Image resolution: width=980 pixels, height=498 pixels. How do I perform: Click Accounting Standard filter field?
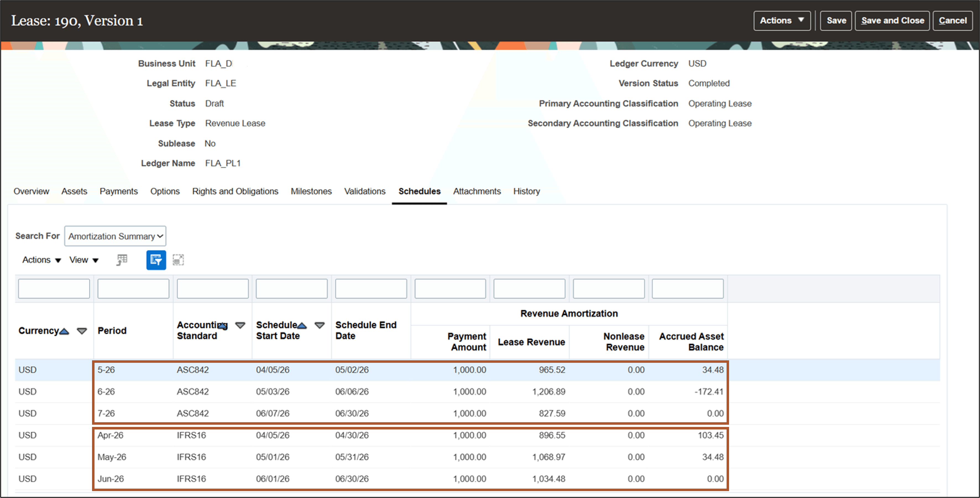[213, 289]
